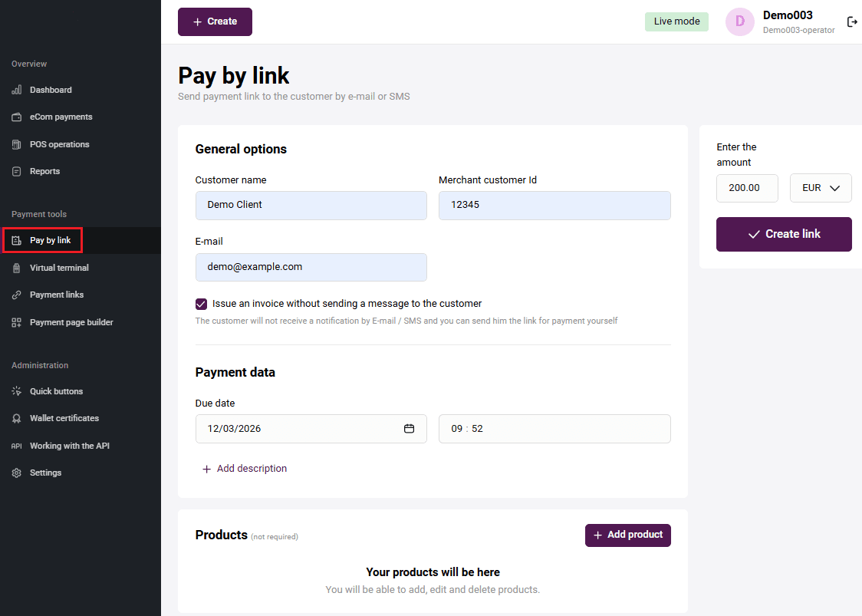Click the Dashboard bar chart icon
Viewport: 862px width, 616px height.
pyautogui.click(x=17, y=91)
